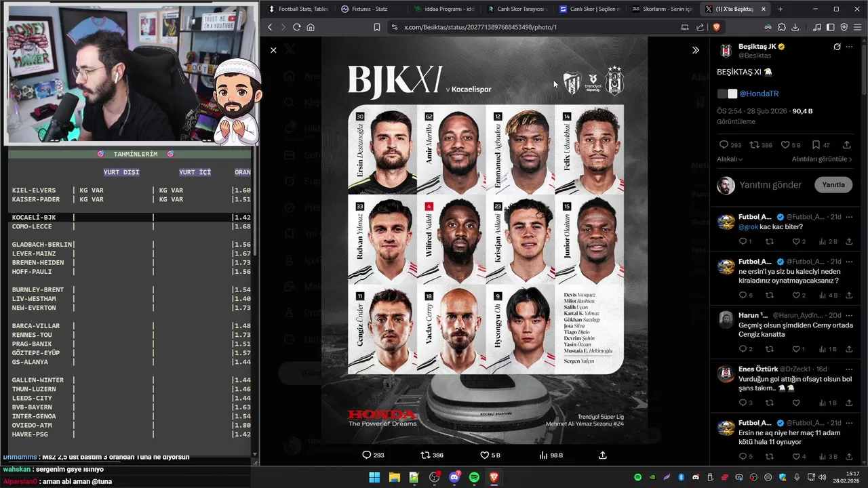This screenshot has height=488, width=868.
Task: Click the browser back arrow
Action: coord(270,27)
